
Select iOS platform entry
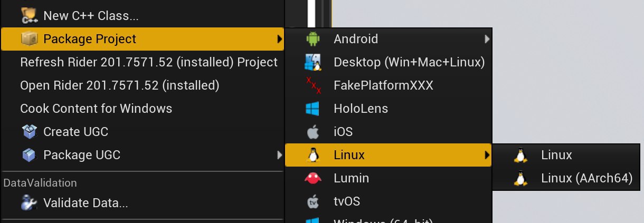(389, 132)
